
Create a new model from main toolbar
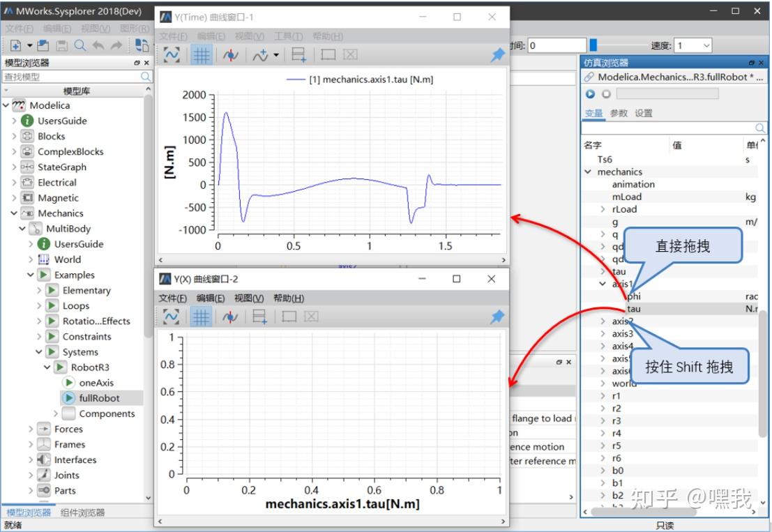click(x=16, y=46)
